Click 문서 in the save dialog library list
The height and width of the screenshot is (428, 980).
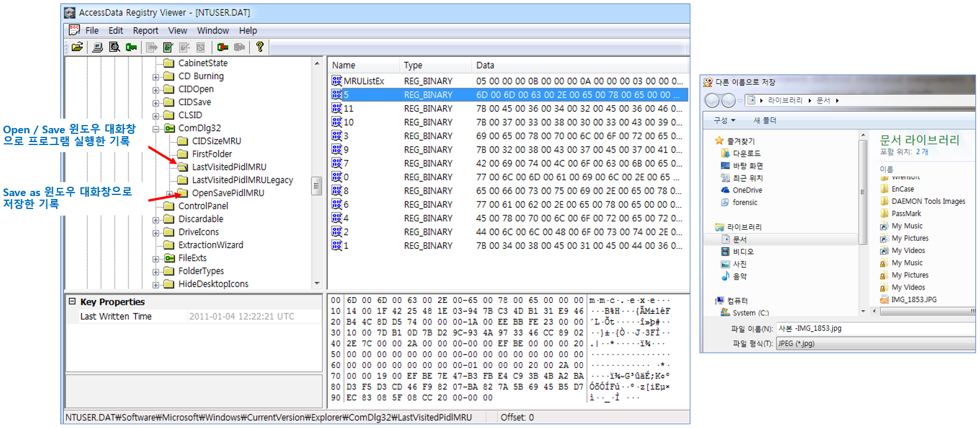tap(740, 240)
